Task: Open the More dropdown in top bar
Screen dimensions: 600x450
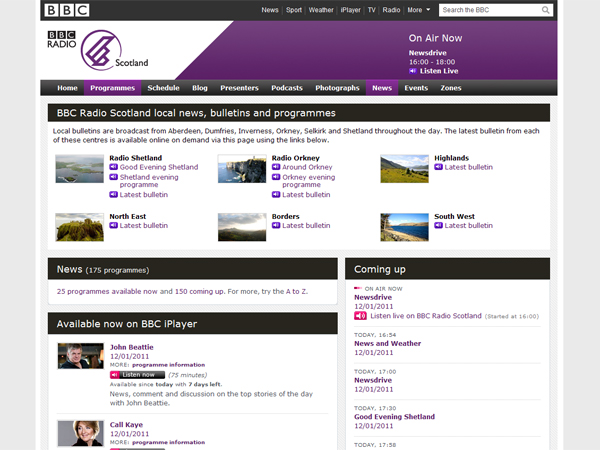Action: coord(419,10)
